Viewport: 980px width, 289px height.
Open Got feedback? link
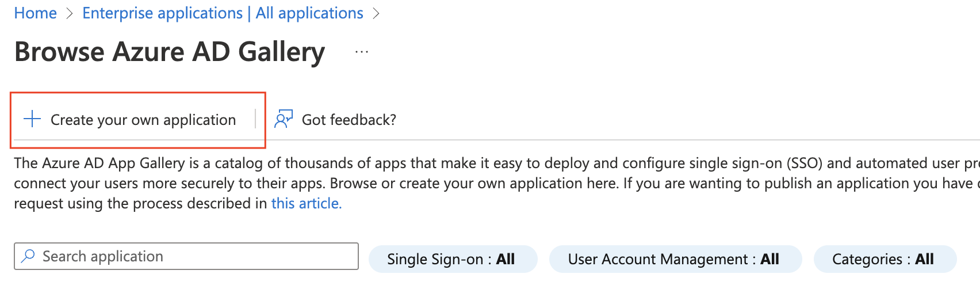pos(335,119)
